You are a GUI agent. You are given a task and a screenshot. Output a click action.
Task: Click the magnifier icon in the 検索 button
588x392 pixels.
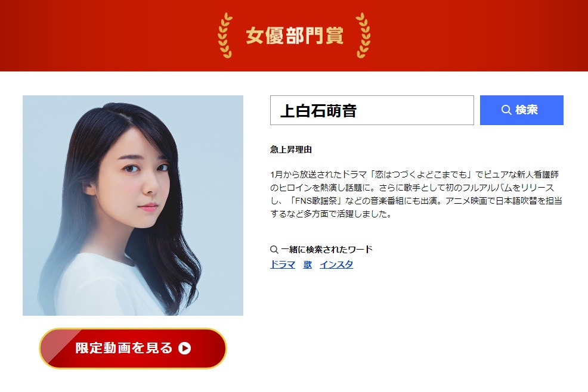click(x=506, y=110)
